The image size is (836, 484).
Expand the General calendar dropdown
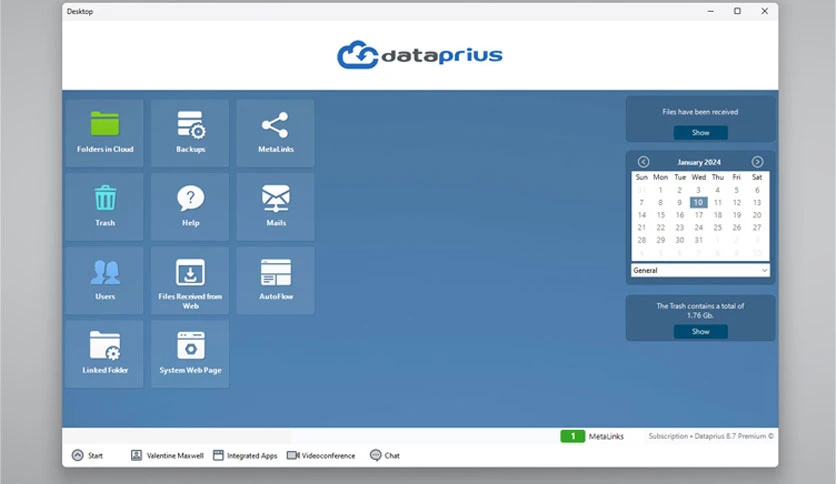[701, 270]
